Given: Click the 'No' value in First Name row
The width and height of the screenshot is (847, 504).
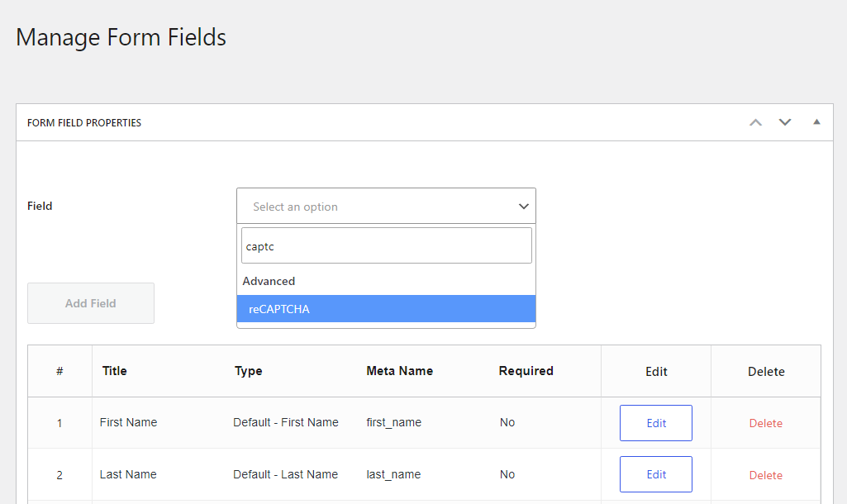Looking at the screenshot, I should 507,422.
